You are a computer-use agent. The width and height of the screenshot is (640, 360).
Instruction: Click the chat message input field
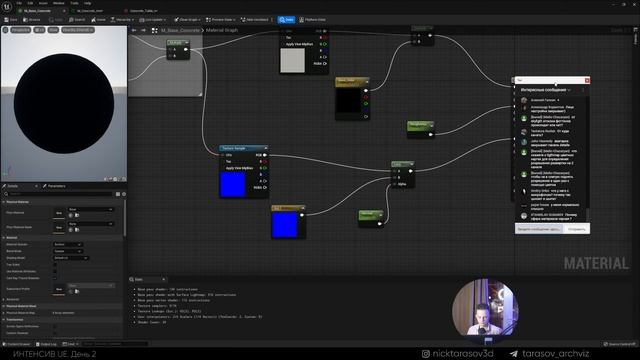[539, 229]
